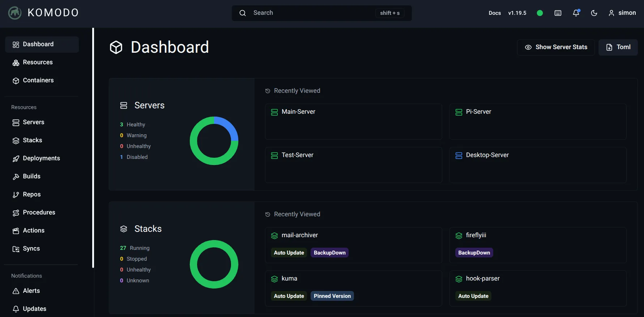Go to Dashboard in sidebar
The image size is (644, 317).
coord(42,44)
